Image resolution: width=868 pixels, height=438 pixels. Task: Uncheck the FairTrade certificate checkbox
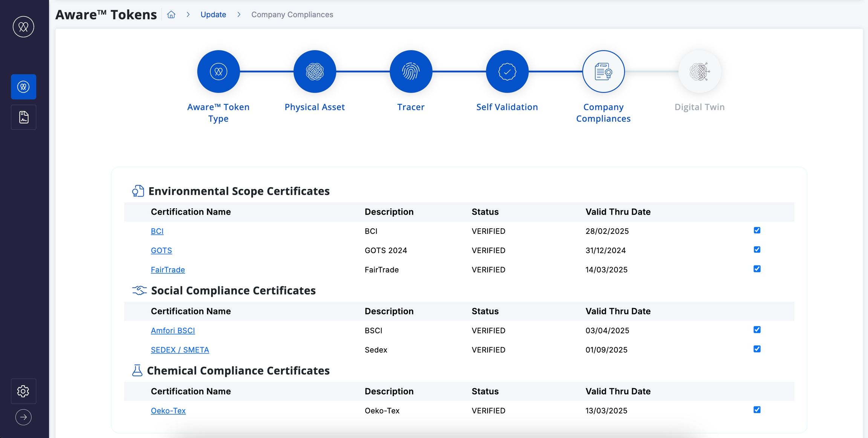coord(757,269)
